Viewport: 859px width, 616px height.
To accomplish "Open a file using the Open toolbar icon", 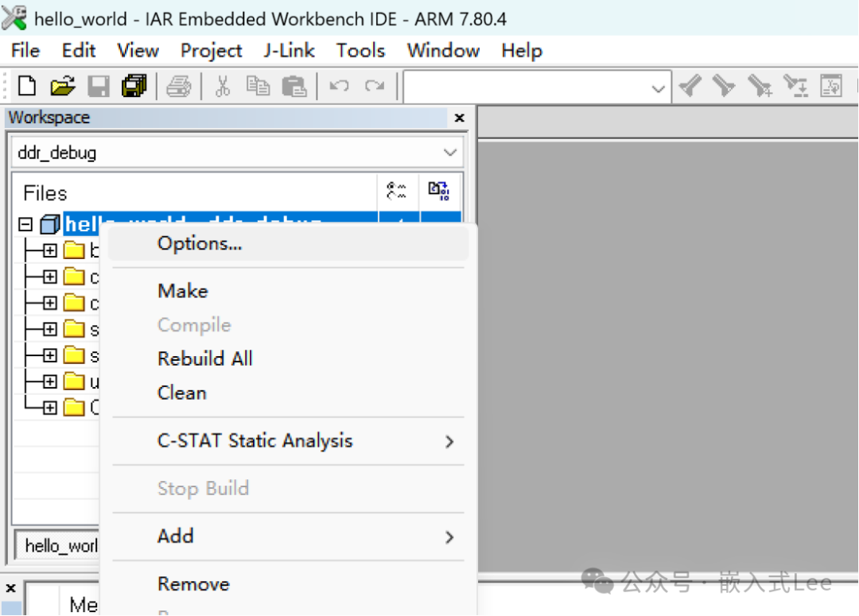I will (x=63, y=86).
